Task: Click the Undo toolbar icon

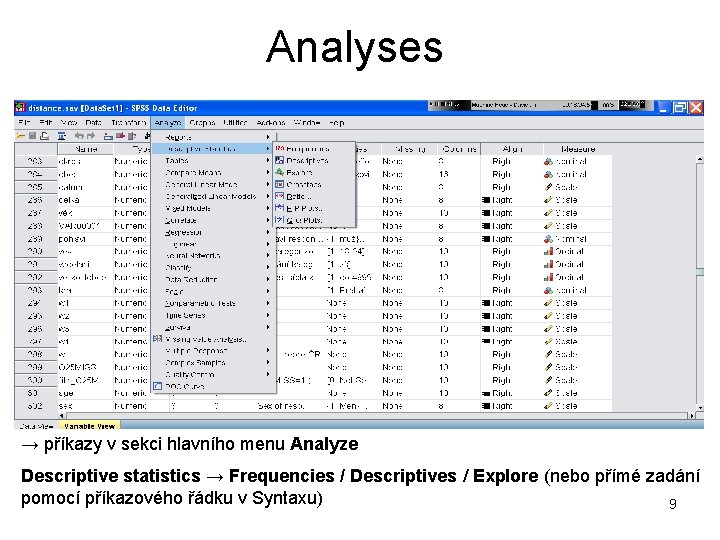Action: tap(79, 136)
